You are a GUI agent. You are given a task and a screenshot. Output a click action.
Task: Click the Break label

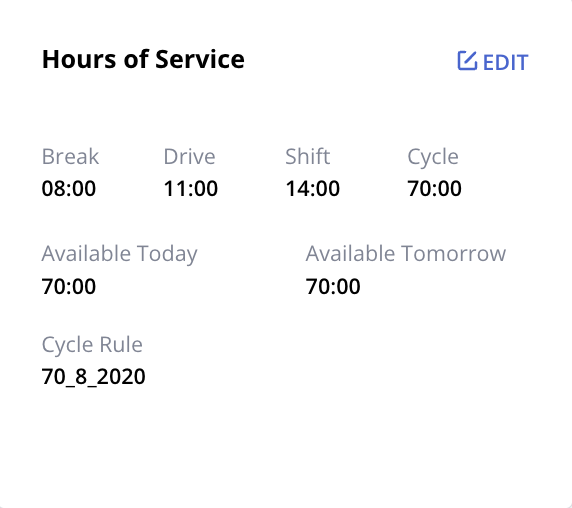point(70,157)
